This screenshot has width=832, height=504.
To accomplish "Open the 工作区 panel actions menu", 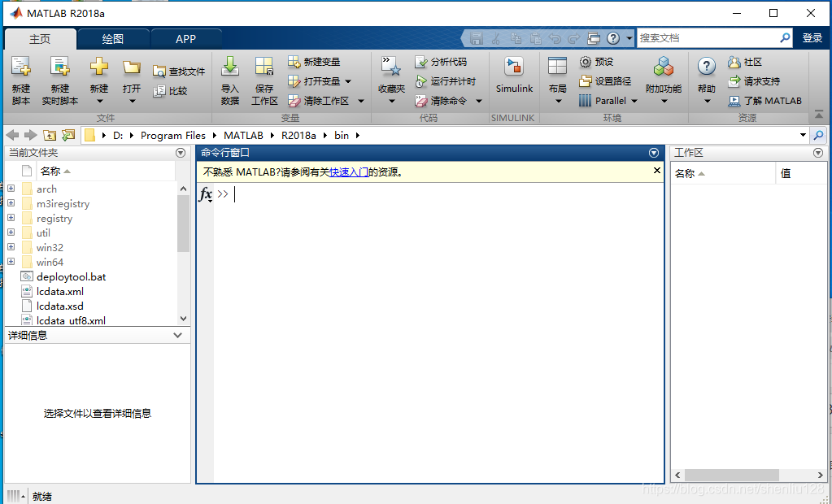I will point(818,153).
